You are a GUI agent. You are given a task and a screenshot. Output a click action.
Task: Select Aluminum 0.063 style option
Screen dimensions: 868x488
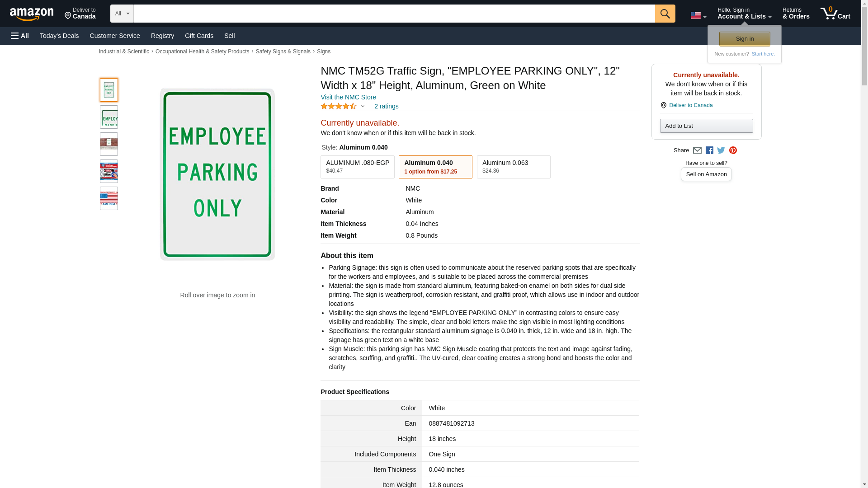point(513,167)
